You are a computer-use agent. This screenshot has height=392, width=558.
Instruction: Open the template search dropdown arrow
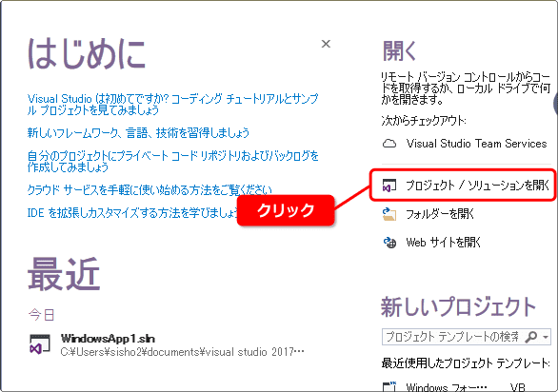point(546,337)
